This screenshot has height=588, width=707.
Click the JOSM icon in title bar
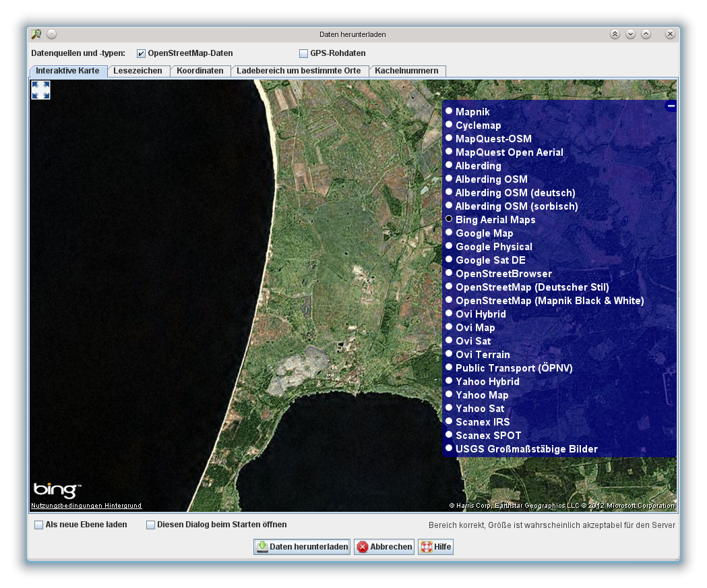36,34
